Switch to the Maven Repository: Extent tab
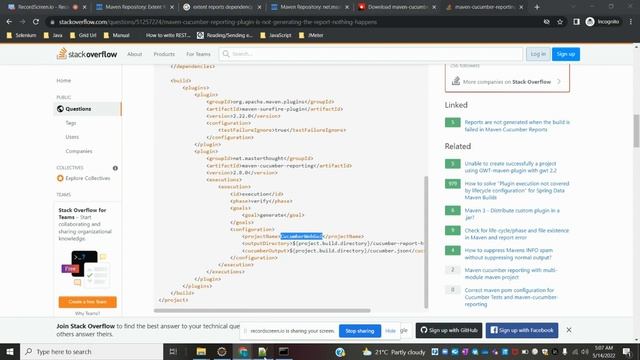640x360 pixels. tap(134, 7)
